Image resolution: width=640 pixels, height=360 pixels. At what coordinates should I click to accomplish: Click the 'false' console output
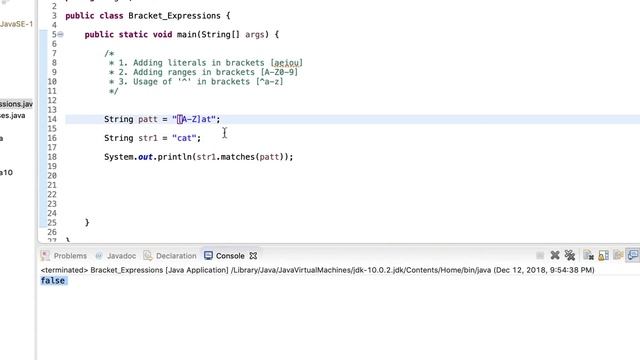pos(53,280)
